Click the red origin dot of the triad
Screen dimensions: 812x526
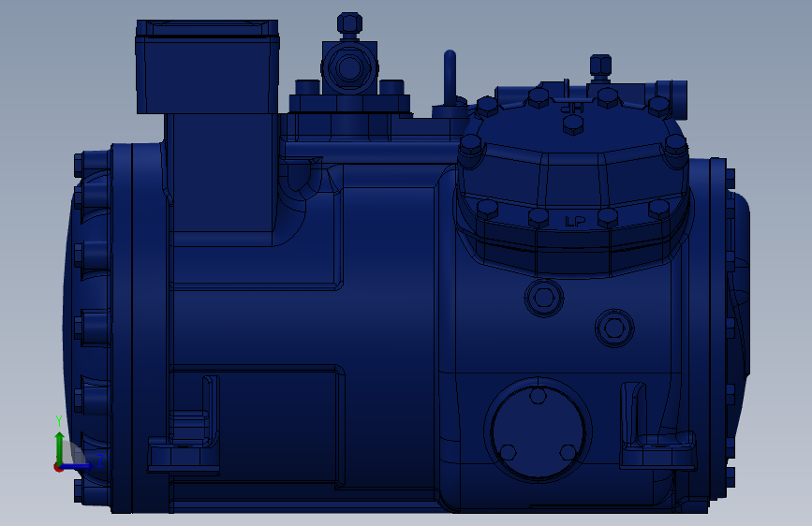(x=58, y=467)
